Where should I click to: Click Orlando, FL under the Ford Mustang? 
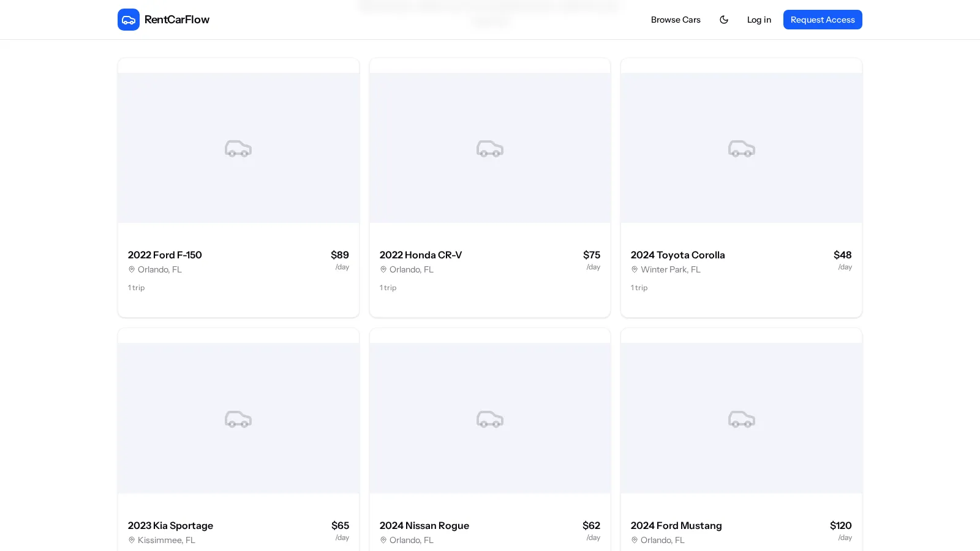click(663, 540)
